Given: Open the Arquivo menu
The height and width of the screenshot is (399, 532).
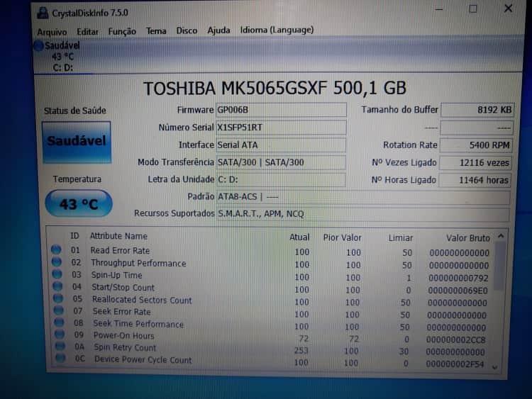Looking at the screenshot, I should coord(52,32).
